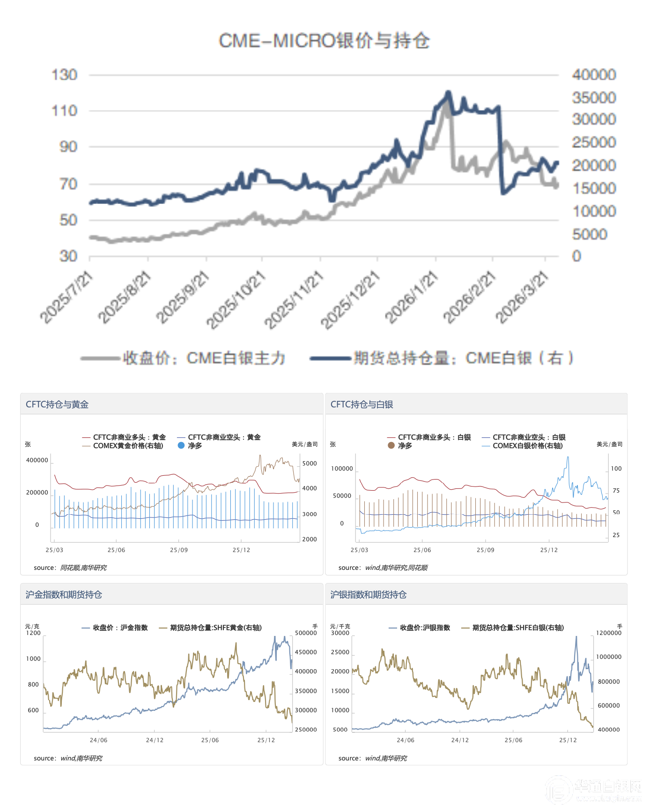Click the 2026/1/21 date label on top chart
Screen dimensions: 649x812
(x=413, y=297)
